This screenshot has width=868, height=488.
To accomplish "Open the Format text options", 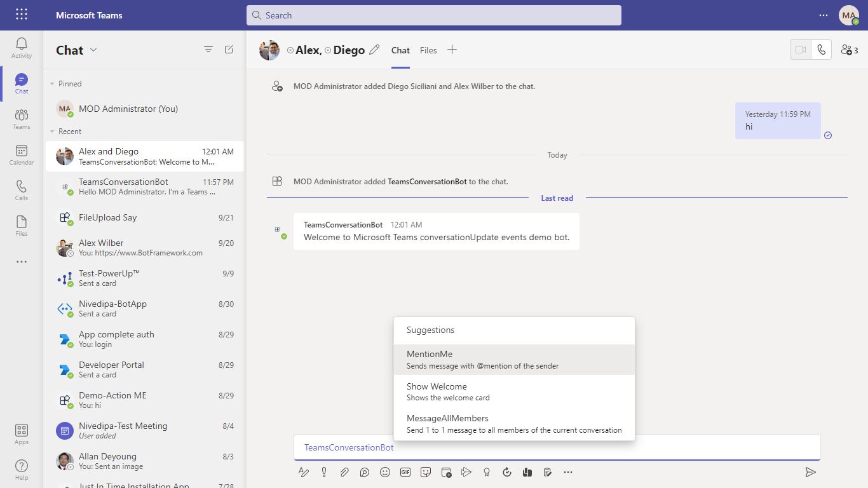I will [x=304, y=472].
